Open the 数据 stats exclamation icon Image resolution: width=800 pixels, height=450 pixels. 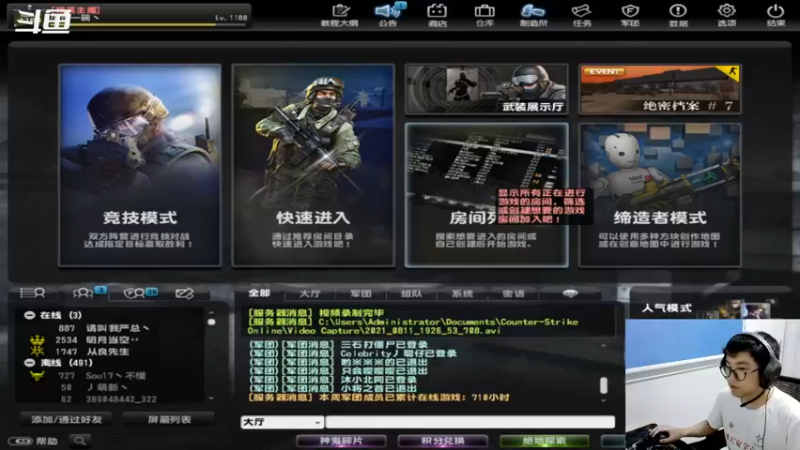[x=678, y=15]
